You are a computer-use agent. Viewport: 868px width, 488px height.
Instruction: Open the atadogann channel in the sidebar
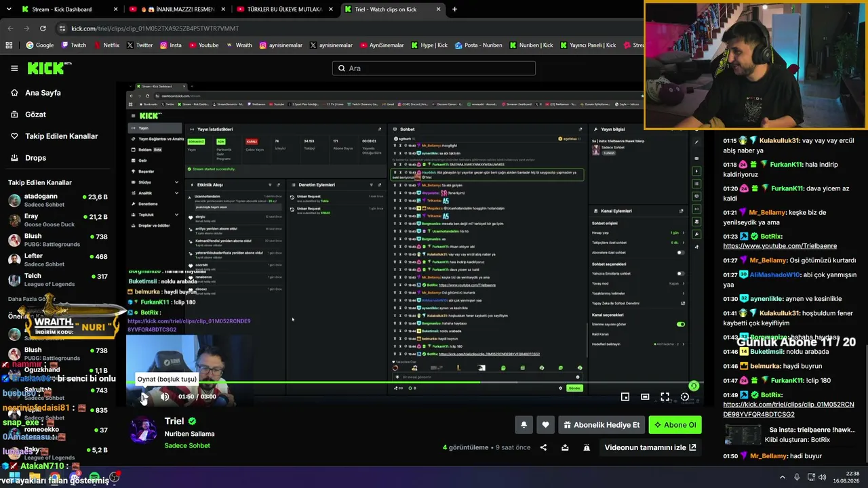pos(58,200)
